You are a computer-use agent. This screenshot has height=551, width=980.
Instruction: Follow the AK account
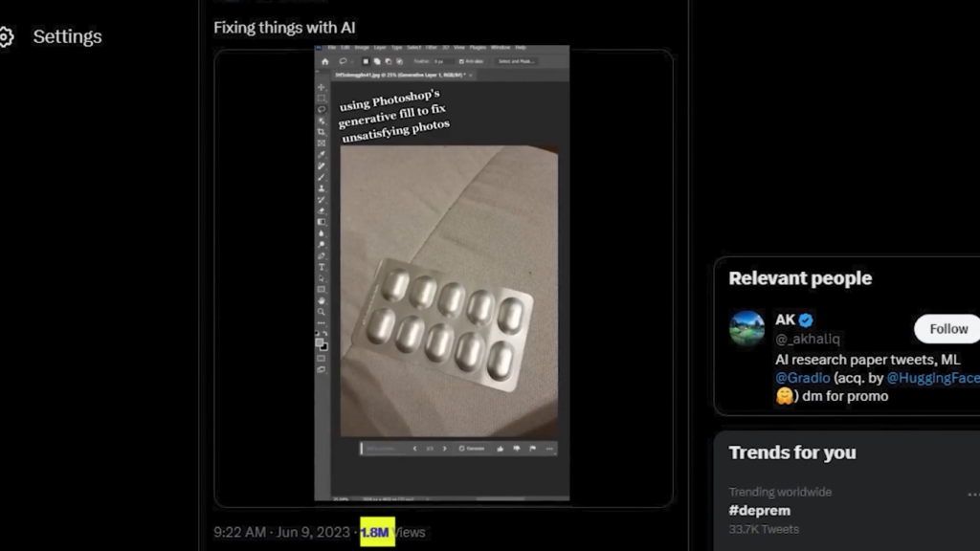tap(948, 329)
